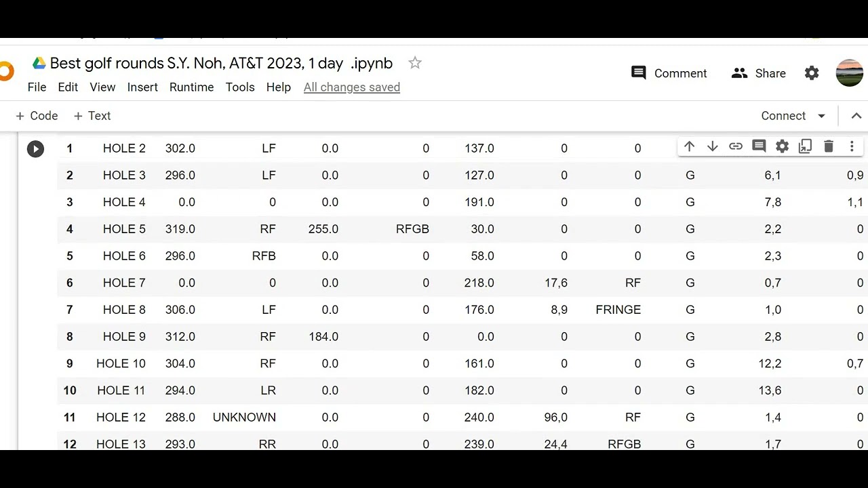Mirror cell in tab icon
The width and height of the screenshot is (868, 488).
(805, 146)
